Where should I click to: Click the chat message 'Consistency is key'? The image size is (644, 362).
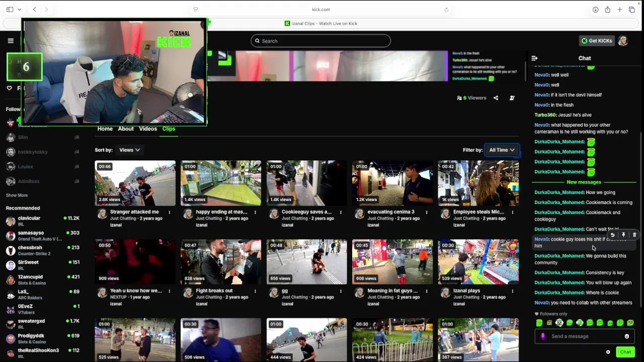point(605,273)
